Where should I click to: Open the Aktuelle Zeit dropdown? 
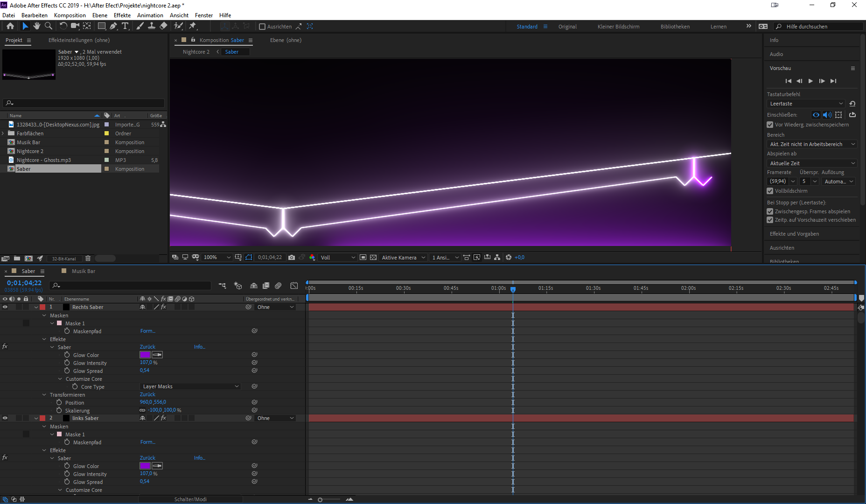tap(812, 163)
